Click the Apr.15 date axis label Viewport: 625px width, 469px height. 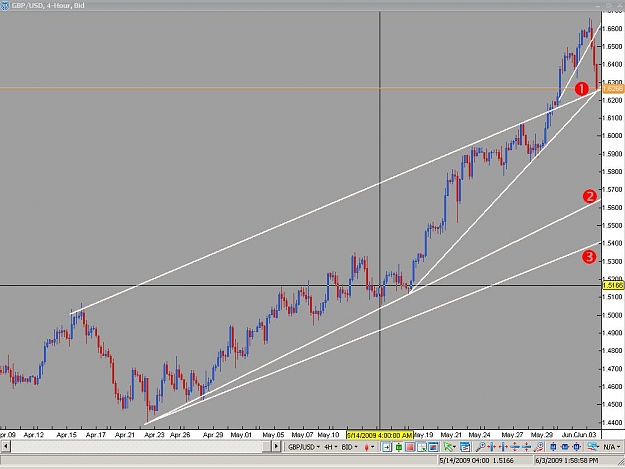(67, 435)
